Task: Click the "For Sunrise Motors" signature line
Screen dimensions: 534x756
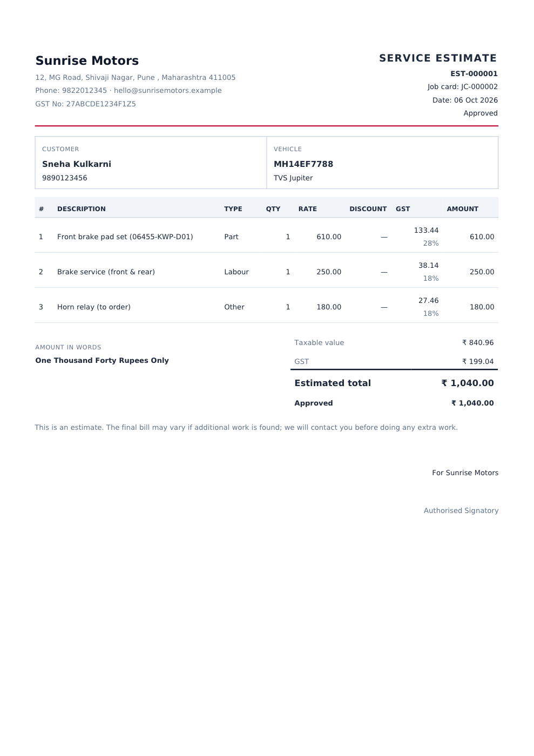Action: 465,473
